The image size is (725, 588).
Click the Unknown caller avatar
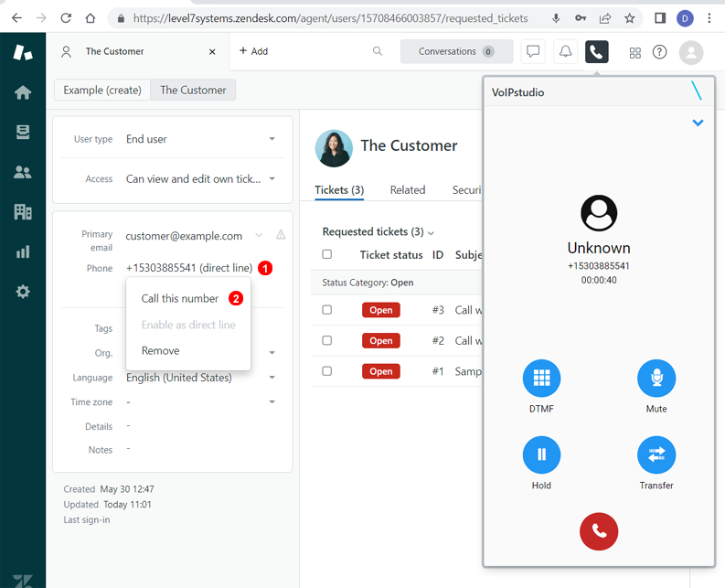(599, 213)
